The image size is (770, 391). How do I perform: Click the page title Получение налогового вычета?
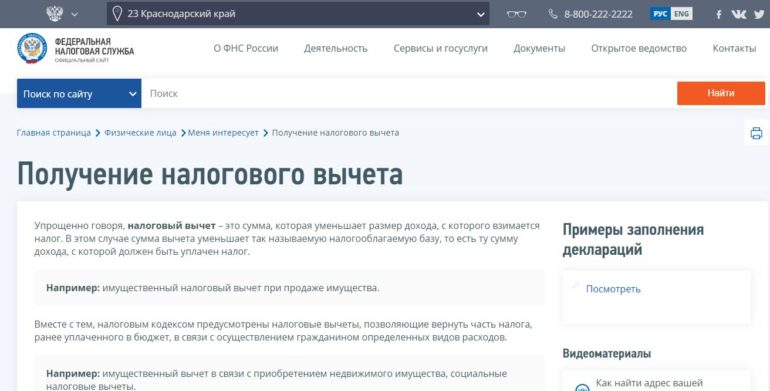pos(210,174)
